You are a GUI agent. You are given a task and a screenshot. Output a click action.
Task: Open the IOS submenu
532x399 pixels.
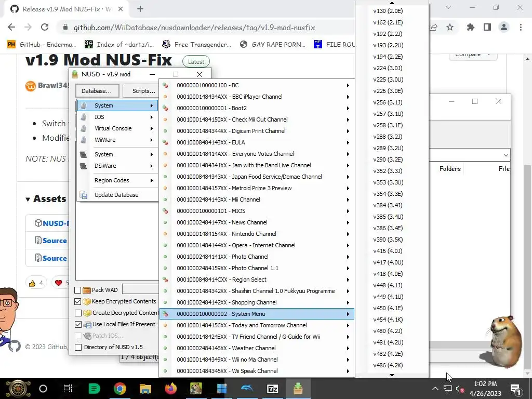tap(117, 117)
